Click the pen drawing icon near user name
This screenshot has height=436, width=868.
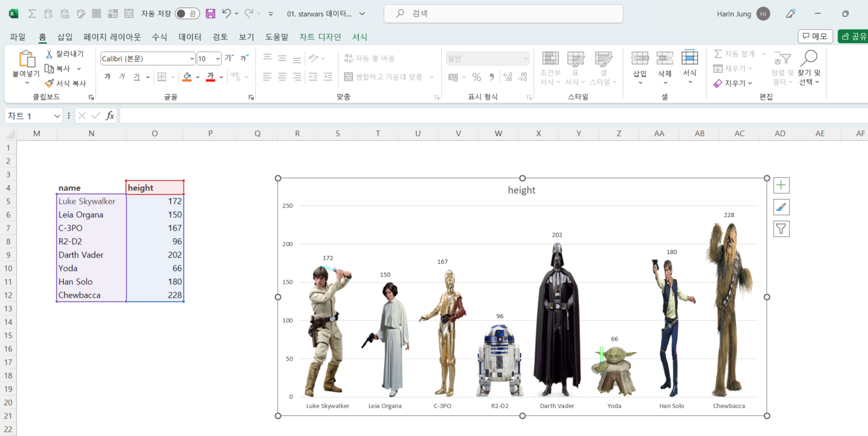791,14
